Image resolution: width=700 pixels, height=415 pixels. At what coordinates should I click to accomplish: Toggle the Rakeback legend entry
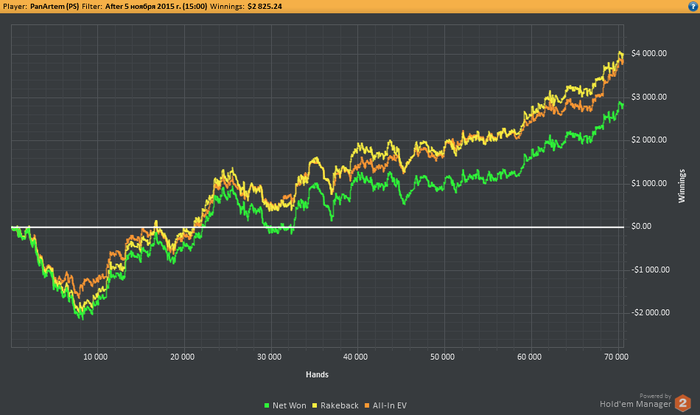click(x=335, y=406)
